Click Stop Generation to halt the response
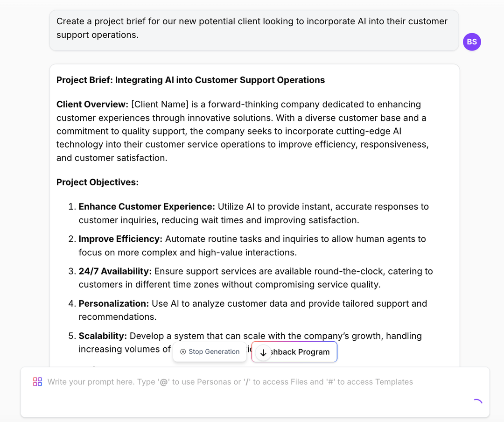Screen dimensions: 504x422 210,352
